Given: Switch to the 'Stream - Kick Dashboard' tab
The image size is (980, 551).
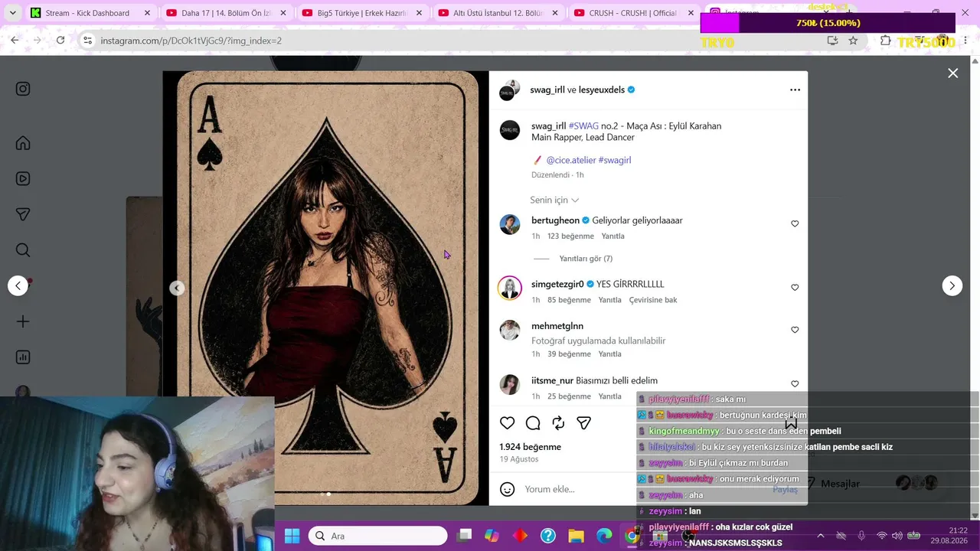Looking at the screenshot, I should (x=90, y=13).
